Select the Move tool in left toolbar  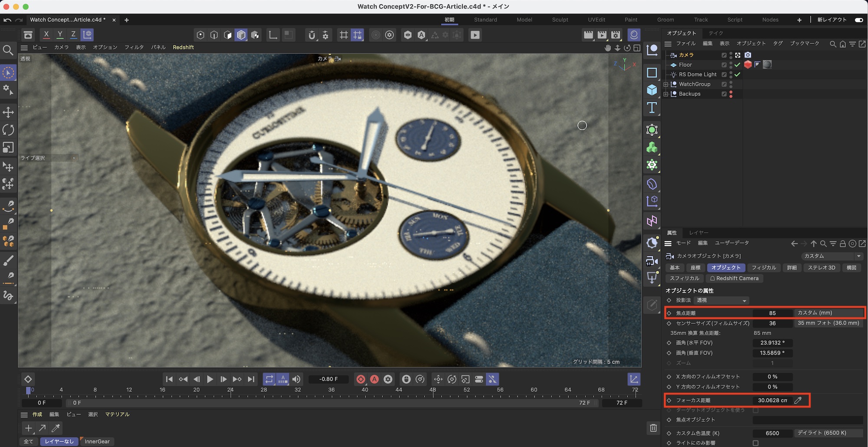coord(8,112)
